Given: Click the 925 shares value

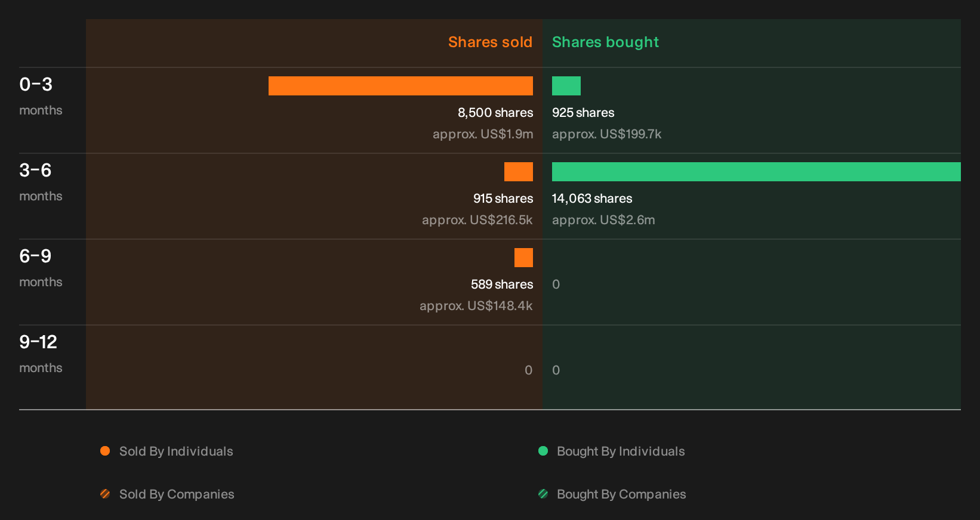Looking at the screenshot, I should point(583,113).
